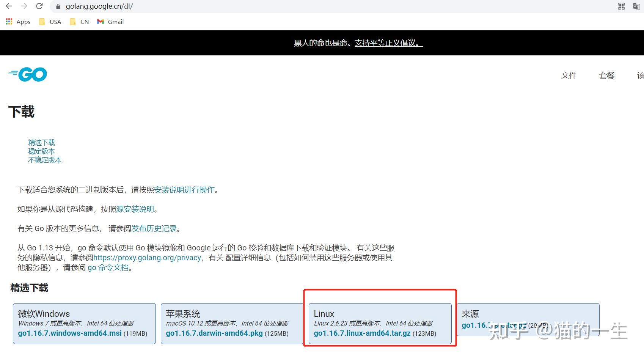The width and height of the screenshot is (644, 357).
Task: Go forward in browser history
Action: pyautogui.click(x=24, y=6)
